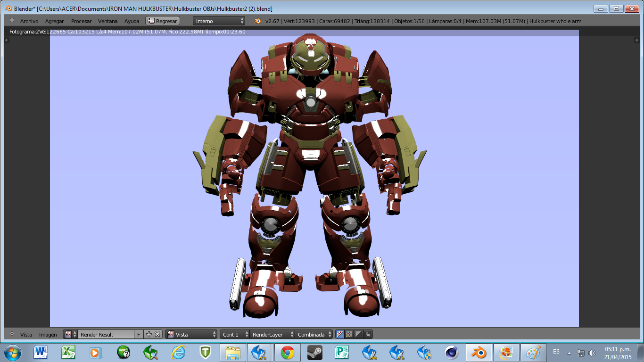Open the Vista editing mode dropdown
Screen dimensions: 644x362
coord(191,334)
